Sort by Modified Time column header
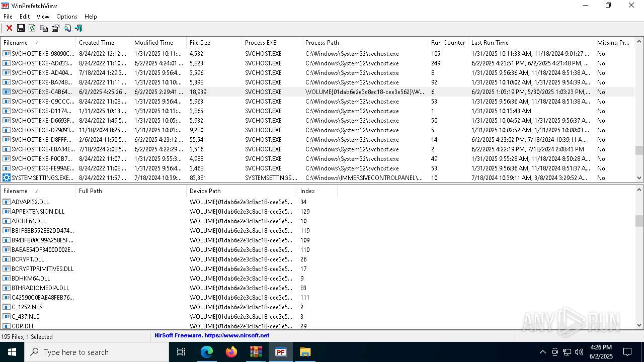Image resolution: width=644 pixels, height=362 pixels. [x=159, y=43]
